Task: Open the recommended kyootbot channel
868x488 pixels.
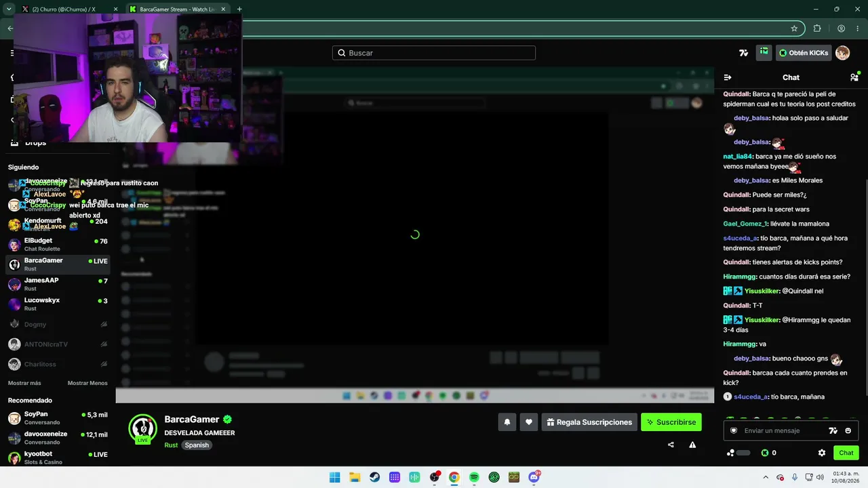Action: click(x=58, y=458)
